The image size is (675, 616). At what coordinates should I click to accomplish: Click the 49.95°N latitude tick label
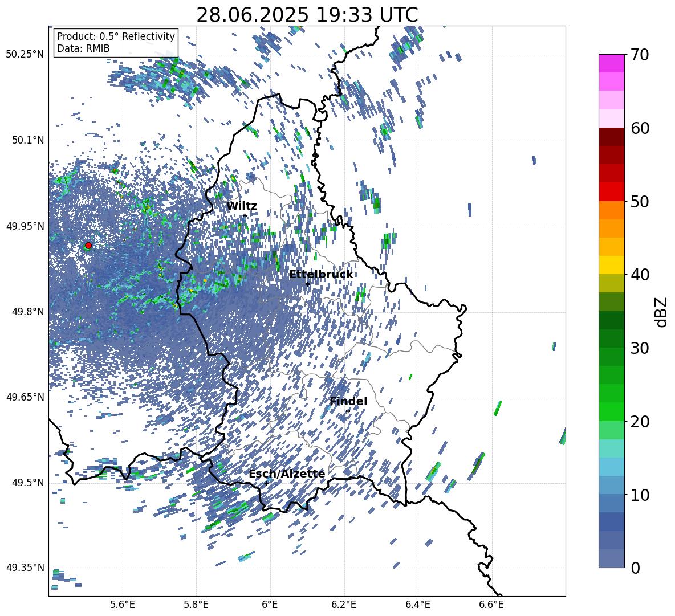click(x=25, y=226)
